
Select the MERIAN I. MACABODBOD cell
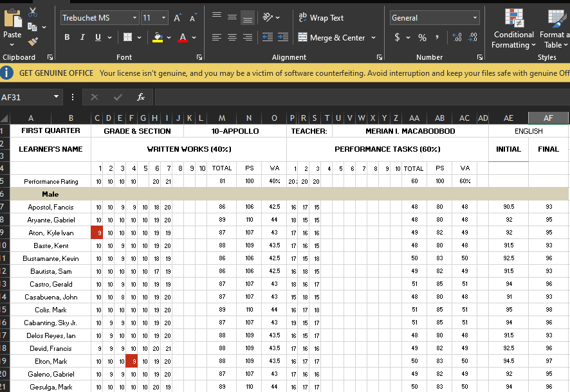(410, 131)
